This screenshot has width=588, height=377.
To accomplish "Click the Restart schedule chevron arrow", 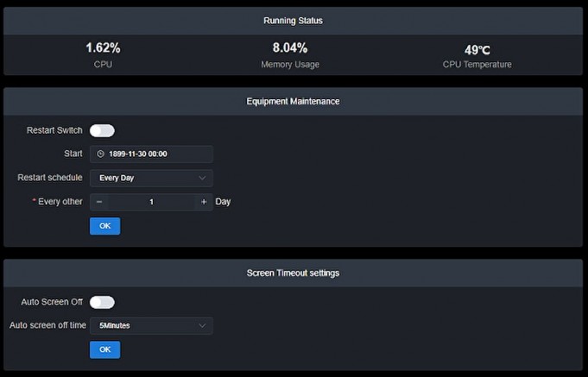I will 202,178.
